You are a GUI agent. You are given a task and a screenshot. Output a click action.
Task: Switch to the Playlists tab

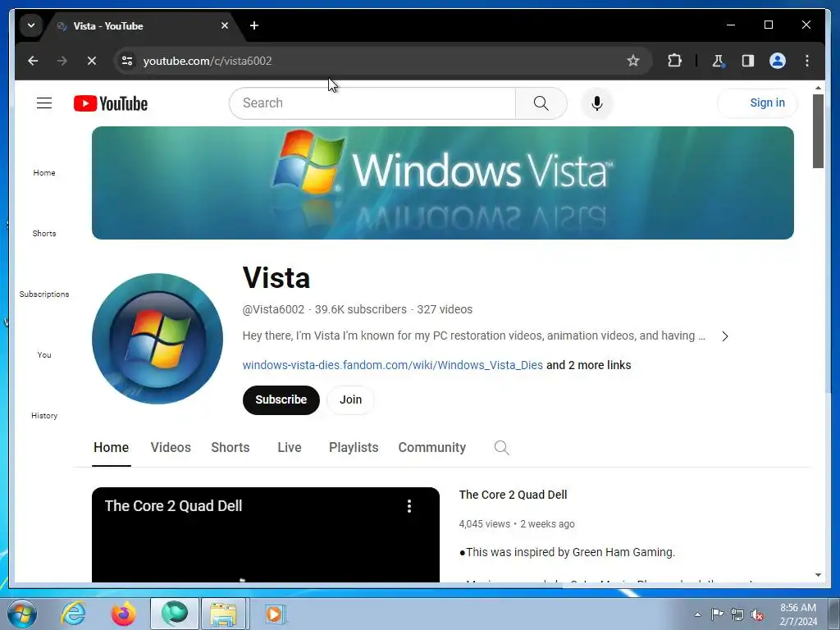tap(354, 447)
